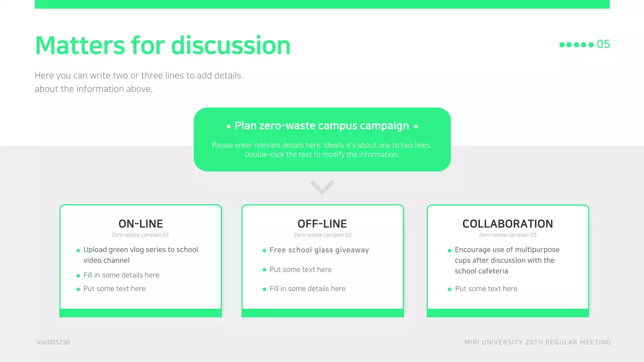Click the COLLABORATION card heading
This screenshot has width=644, height=362.
pyautogui.click(x=507, y=224)
